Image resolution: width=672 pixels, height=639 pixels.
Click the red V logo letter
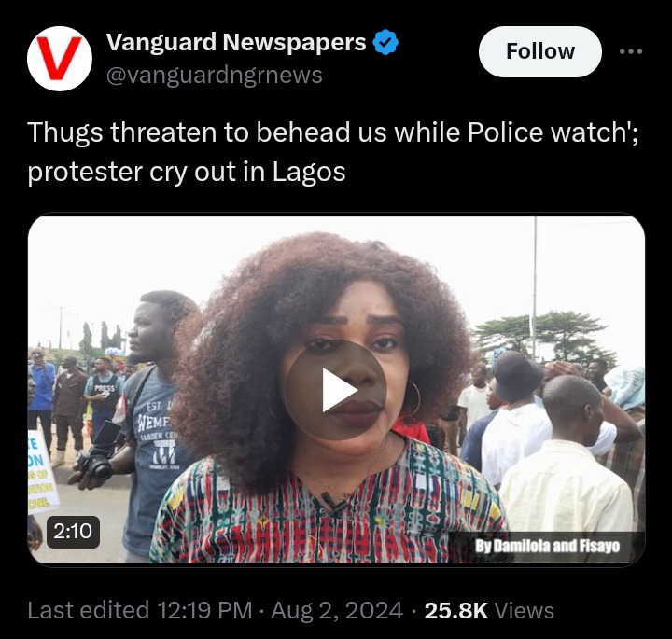click(x=59, y=58)
